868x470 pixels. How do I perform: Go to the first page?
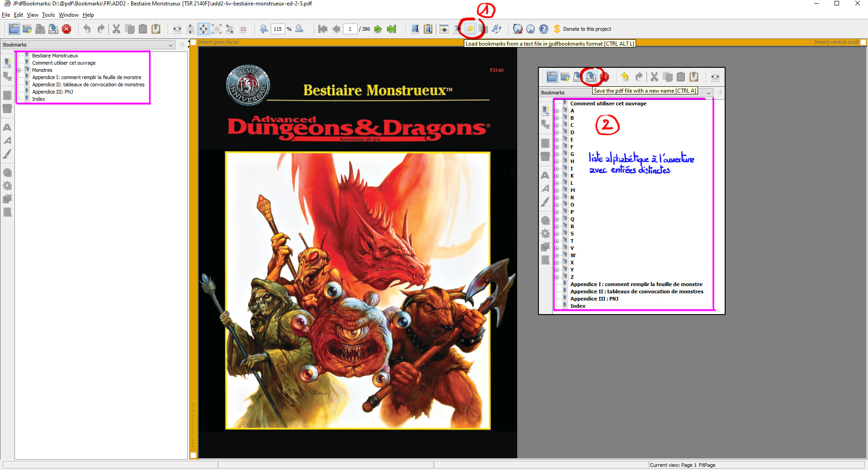click(323, 29)
